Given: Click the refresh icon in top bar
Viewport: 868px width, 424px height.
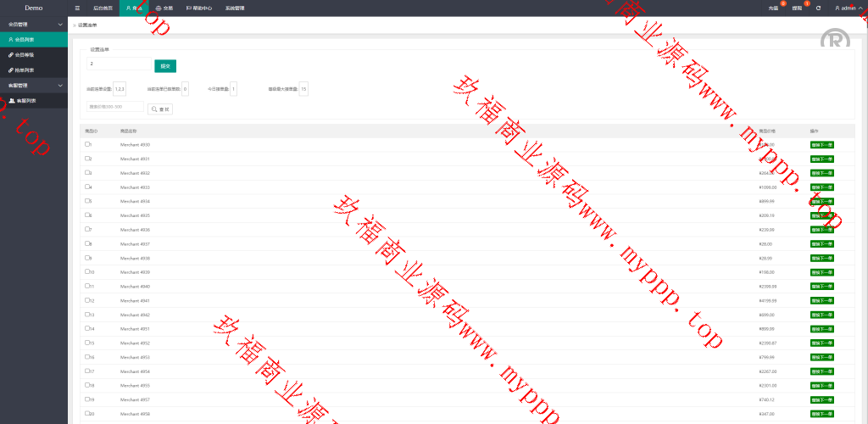Looking at the screenshot, I should pos(818,8).
